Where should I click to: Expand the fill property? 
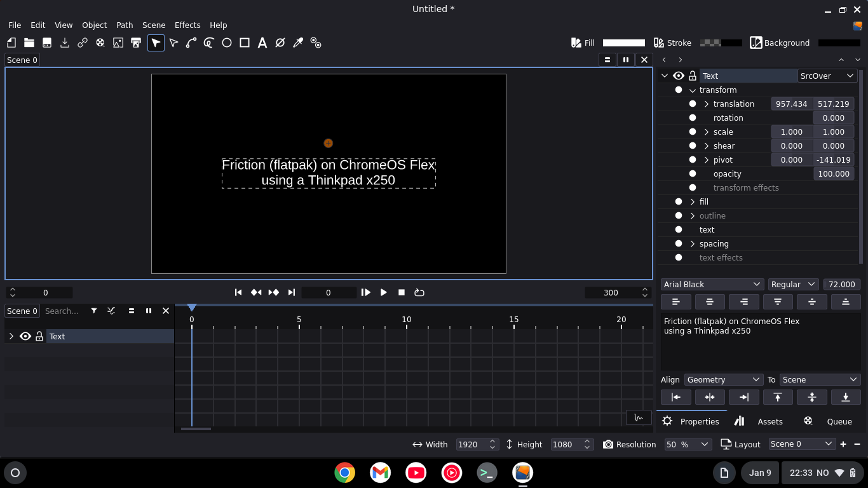point(693,201)
